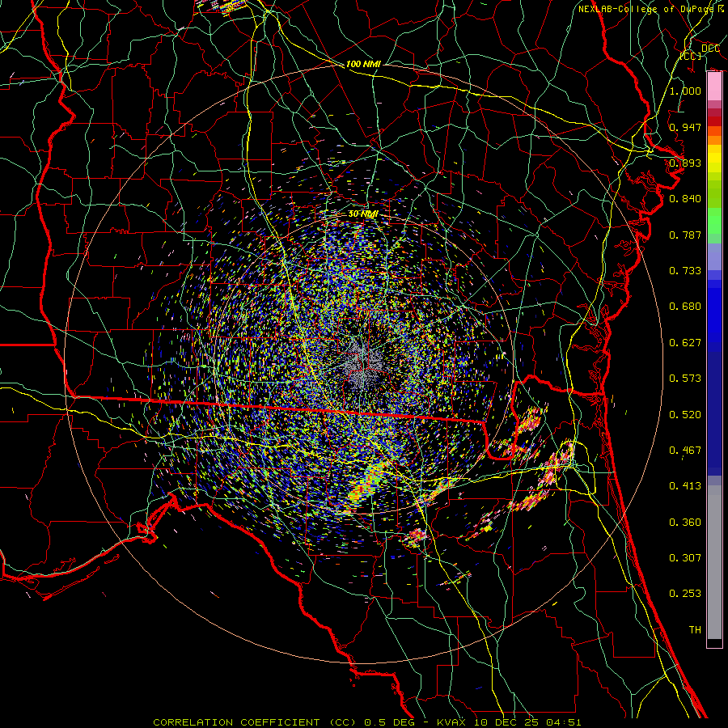Click the TH threshold label on legend
The image size is (728, 728).
coord(695,630)
